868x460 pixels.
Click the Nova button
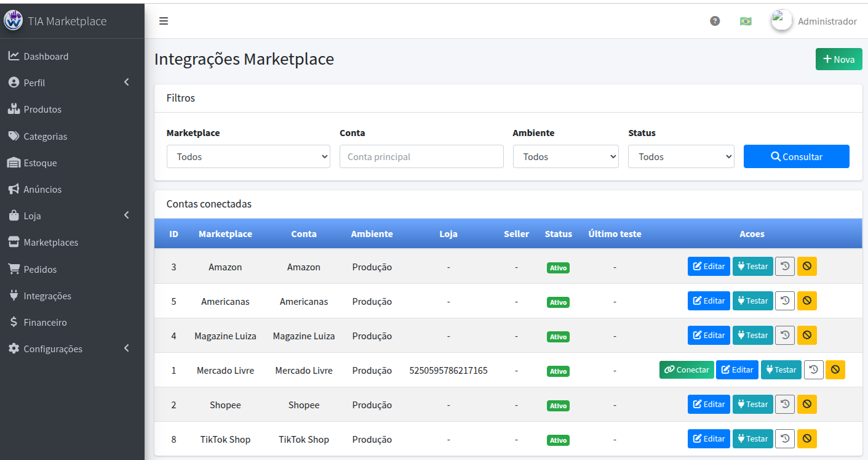839,59
